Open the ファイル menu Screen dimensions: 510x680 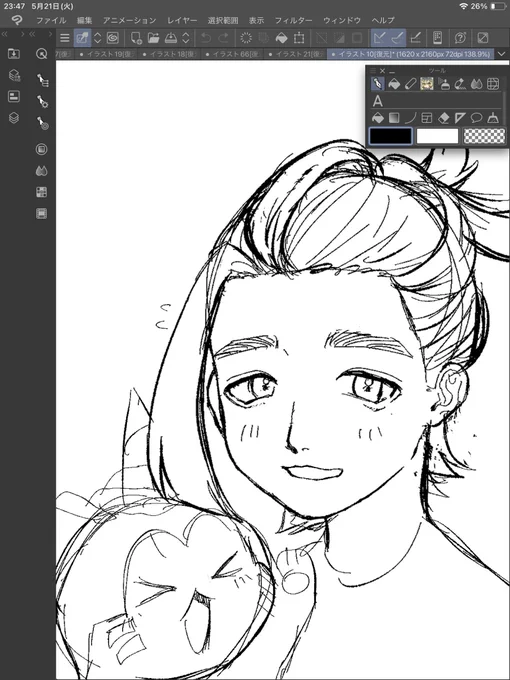[x=51, y=20]
